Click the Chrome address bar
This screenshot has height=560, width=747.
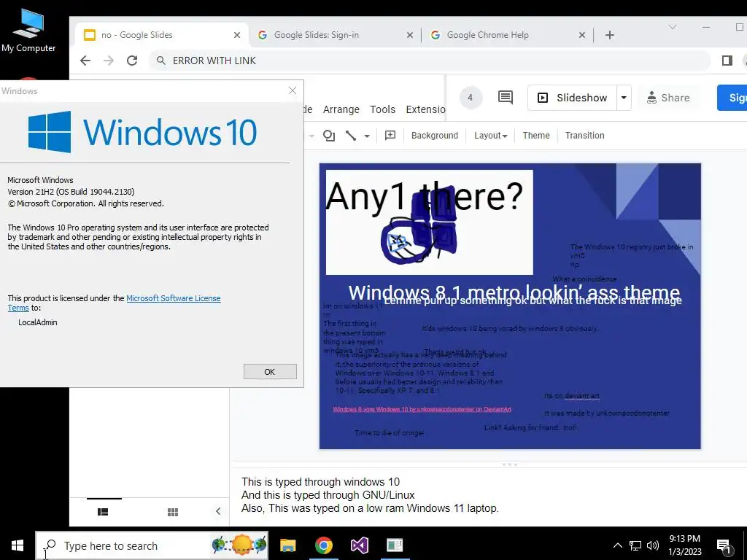coord(430,61)
